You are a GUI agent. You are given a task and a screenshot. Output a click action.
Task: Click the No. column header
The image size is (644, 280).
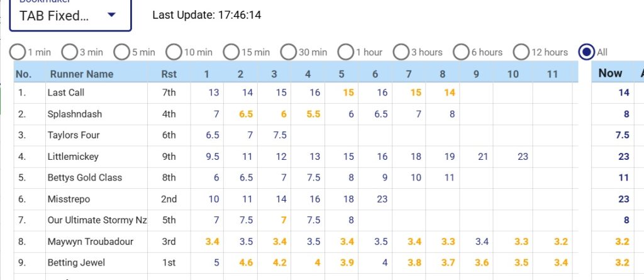tap(23, 74)
